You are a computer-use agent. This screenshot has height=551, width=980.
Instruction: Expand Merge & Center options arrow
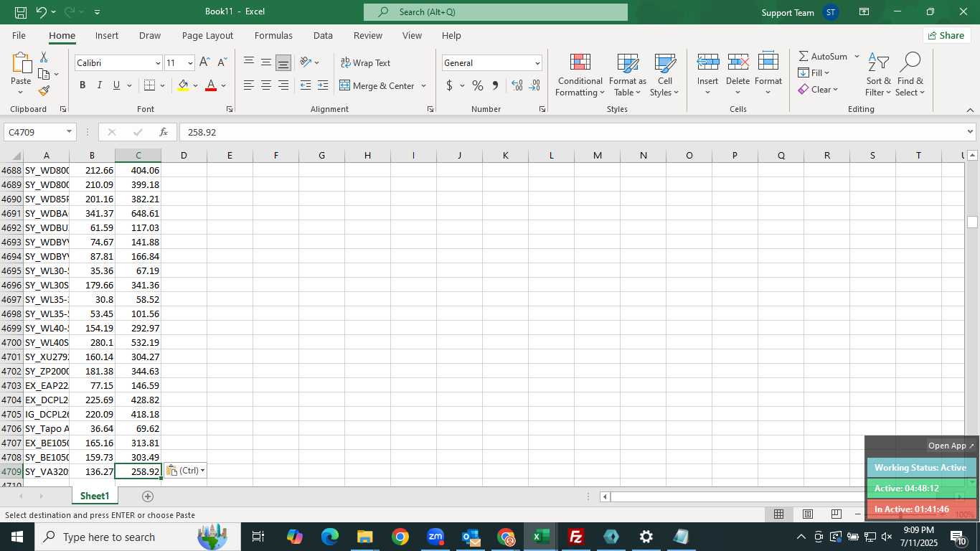coord(423,85)
